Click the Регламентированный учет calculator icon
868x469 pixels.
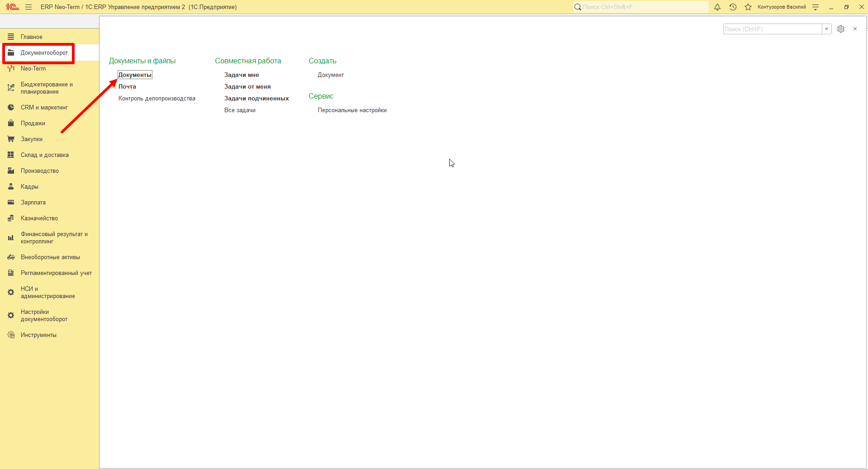pos(11,273)
